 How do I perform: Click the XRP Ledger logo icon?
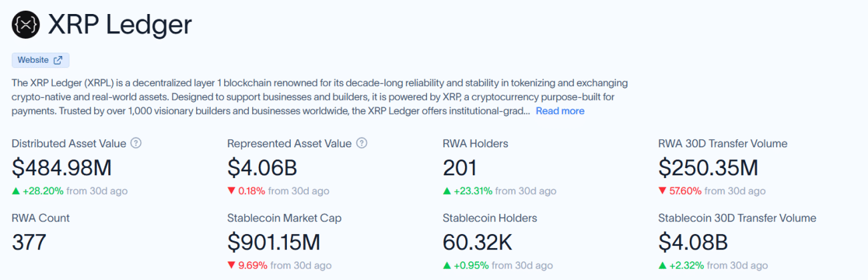point(26,25)
